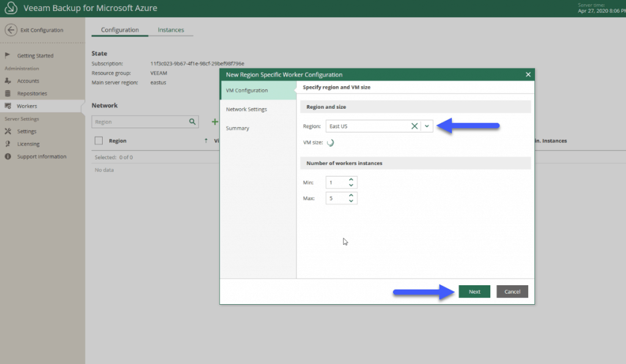
Task: Click the Accounts user icon in sidebar
Action: coord(7,81)
